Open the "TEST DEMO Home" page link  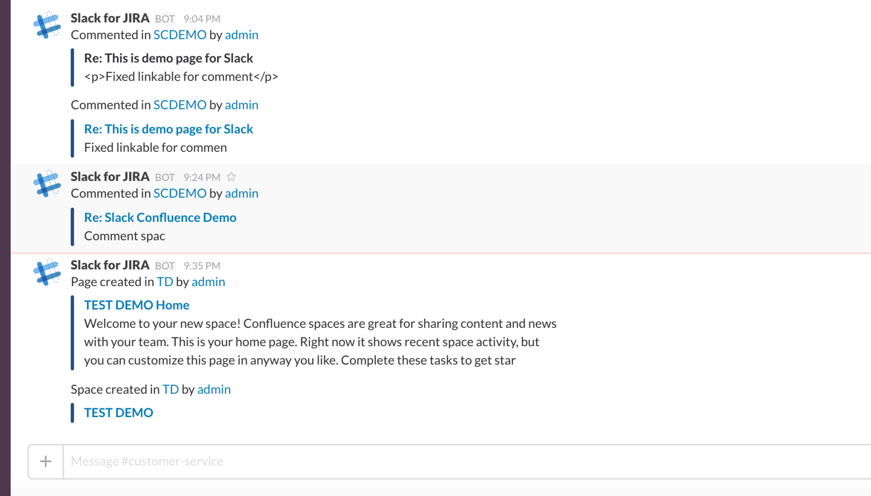pos(136,305)
